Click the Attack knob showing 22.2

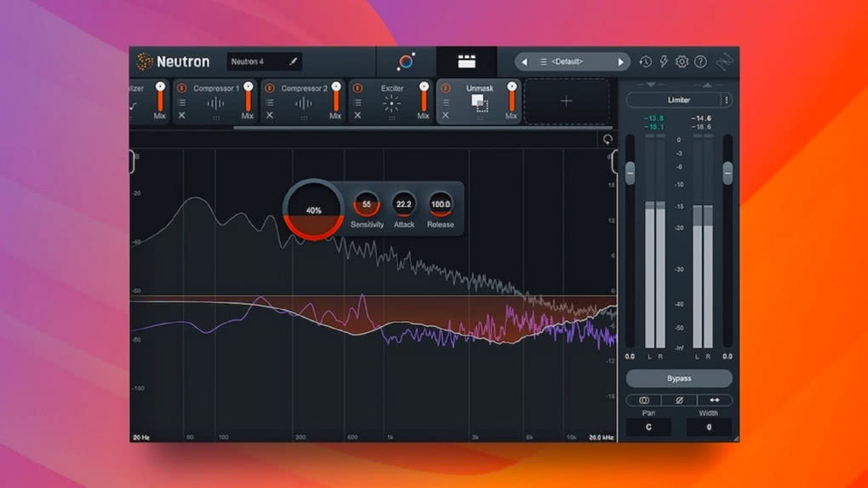click(403, 204)
